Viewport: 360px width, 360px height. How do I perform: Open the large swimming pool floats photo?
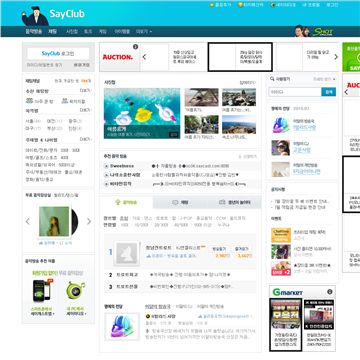[142, 113]
